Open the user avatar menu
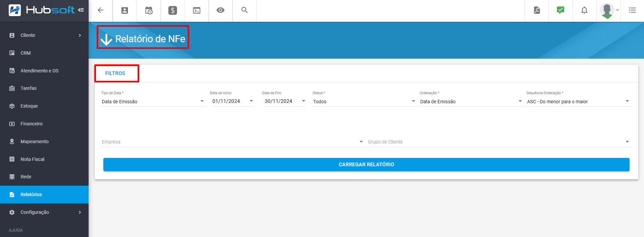Screen dimensions: 644x237 [x=607, y=10]
